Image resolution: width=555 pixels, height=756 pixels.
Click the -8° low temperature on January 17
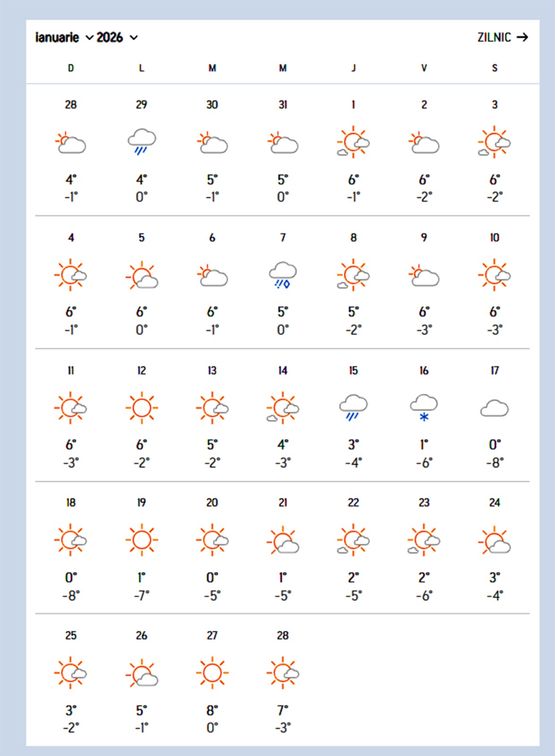pos(494,462)
